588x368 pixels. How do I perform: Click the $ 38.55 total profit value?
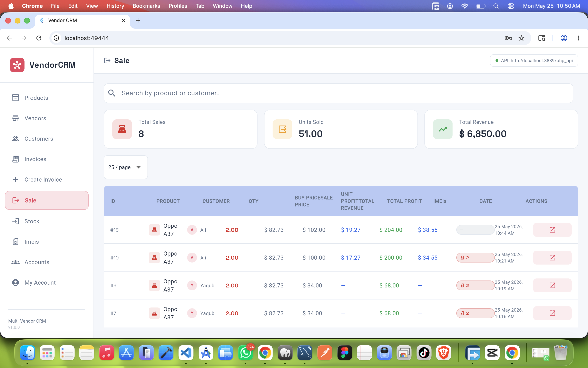[428, 230]
